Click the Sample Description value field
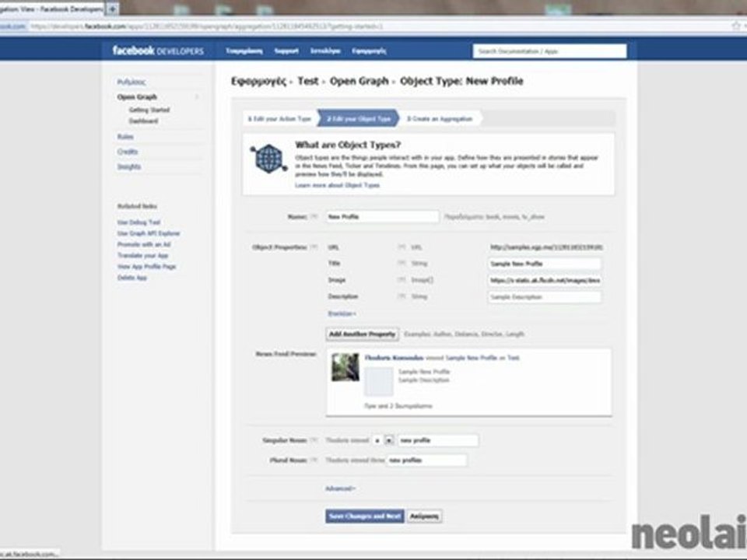Viewport: 747px width, 560px height. click(x=545, y=297)
